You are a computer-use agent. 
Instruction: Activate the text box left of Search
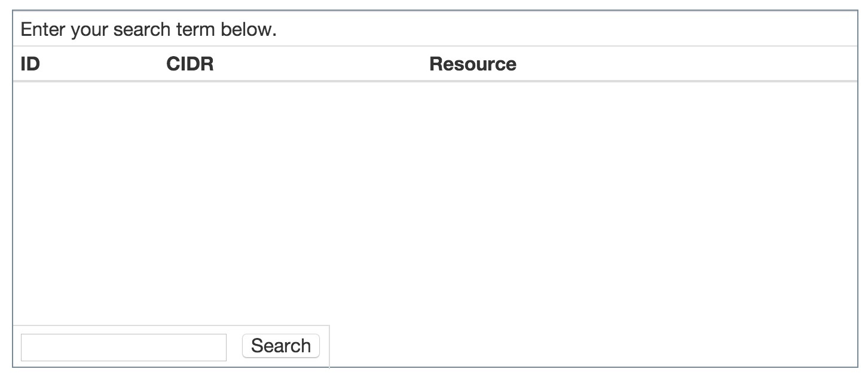(124, 348)
